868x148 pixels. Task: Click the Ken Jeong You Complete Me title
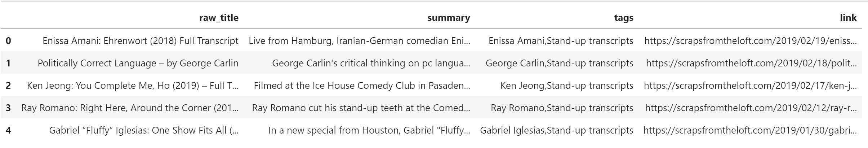click(x=133, y=86)
